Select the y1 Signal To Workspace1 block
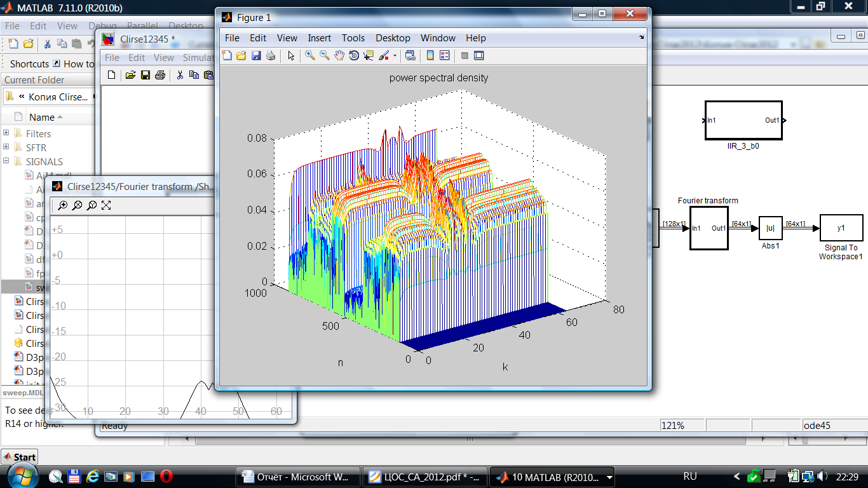Image resolution: width=868 pixels, height=488 pixels. pos(841,227)
